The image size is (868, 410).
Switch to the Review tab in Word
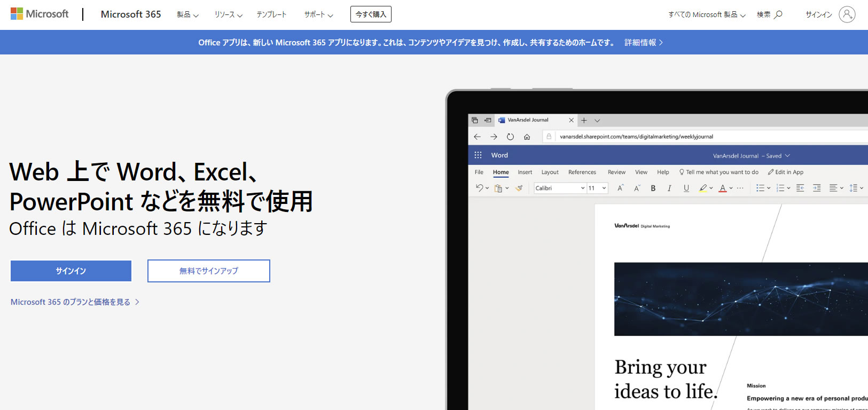pos(616,172)
